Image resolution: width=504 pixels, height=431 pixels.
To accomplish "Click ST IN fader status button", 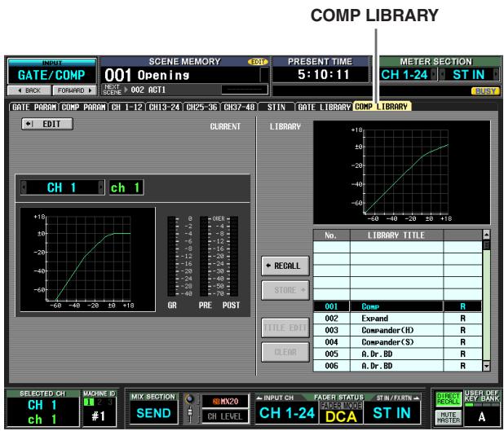I will coord(391,413).
